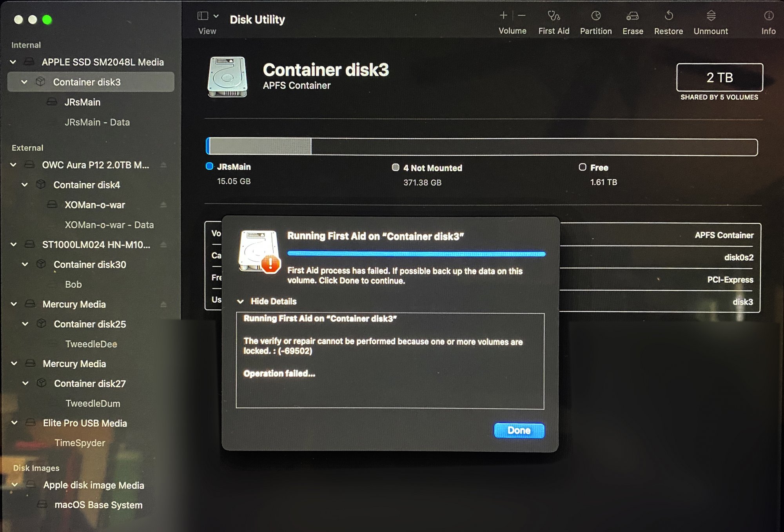The height and width of the screenshot is (532, 784).
Task: Click the Restore arrow icon
Action: click(x=668, y=16)
